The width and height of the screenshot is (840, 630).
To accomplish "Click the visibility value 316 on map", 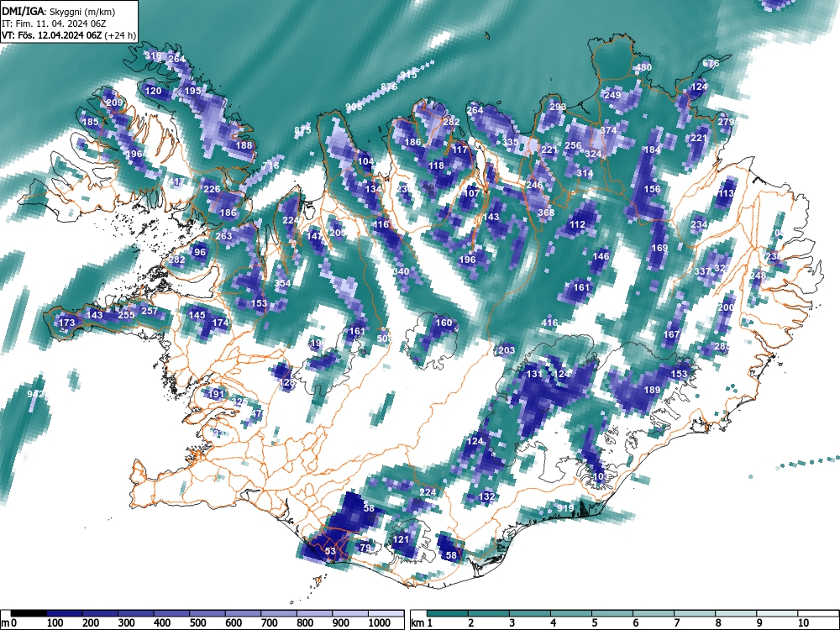I will pyautogui.click(x=153, y=55).
